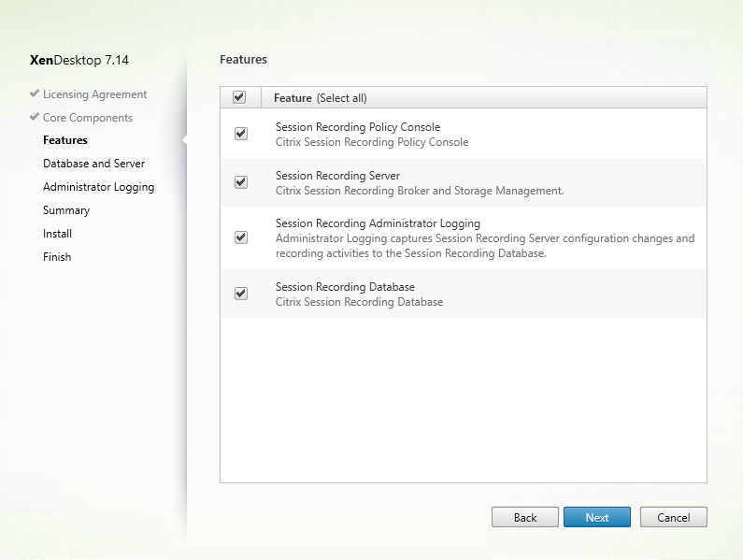Image resolution: width=743 pixels, height=560 pixels.
Task: Deselect the Session Recording Database checkbox
Action: point(241,294)
